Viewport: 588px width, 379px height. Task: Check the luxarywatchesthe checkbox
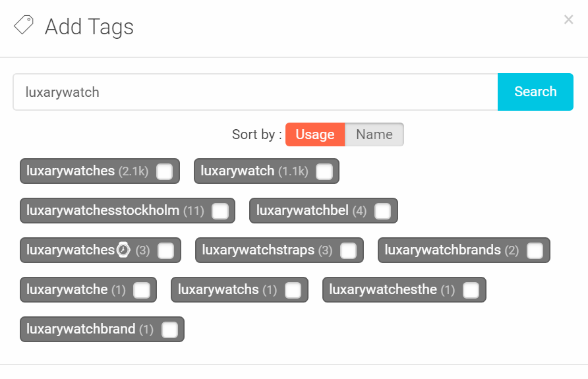coord(471,290)
